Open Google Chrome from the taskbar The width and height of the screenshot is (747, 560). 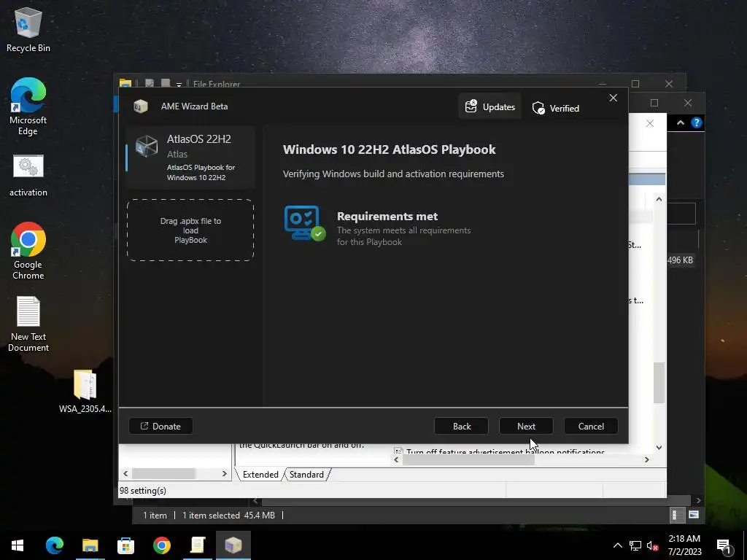(x=161, y=545)
